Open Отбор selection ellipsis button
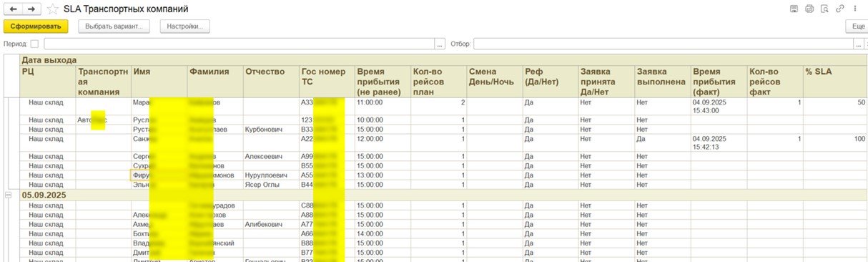 pos(858,44)
